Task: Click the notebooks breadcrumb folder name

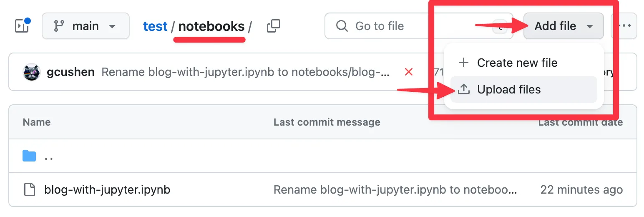Action: (x=211, y=26)
